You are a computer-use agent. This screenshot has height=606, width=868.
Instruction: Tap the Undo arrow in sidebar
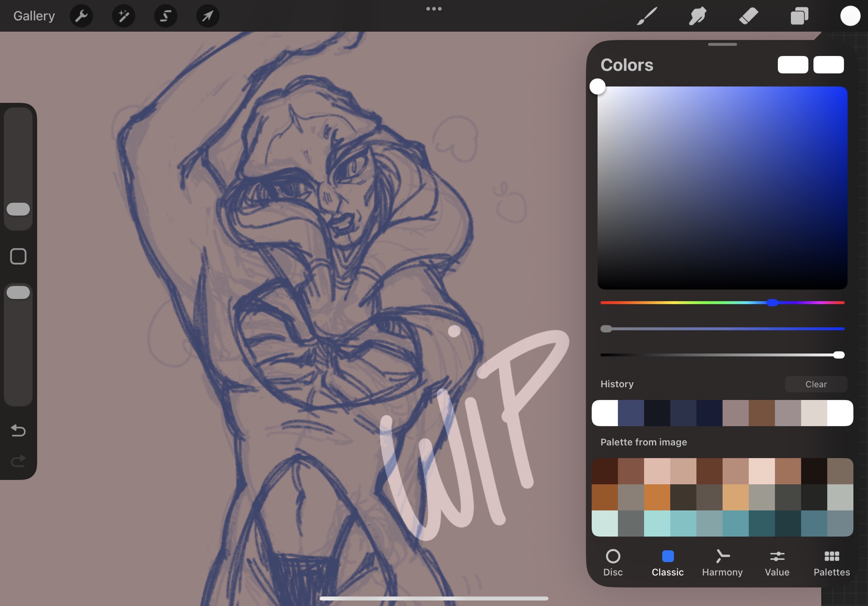coord(18,430)
